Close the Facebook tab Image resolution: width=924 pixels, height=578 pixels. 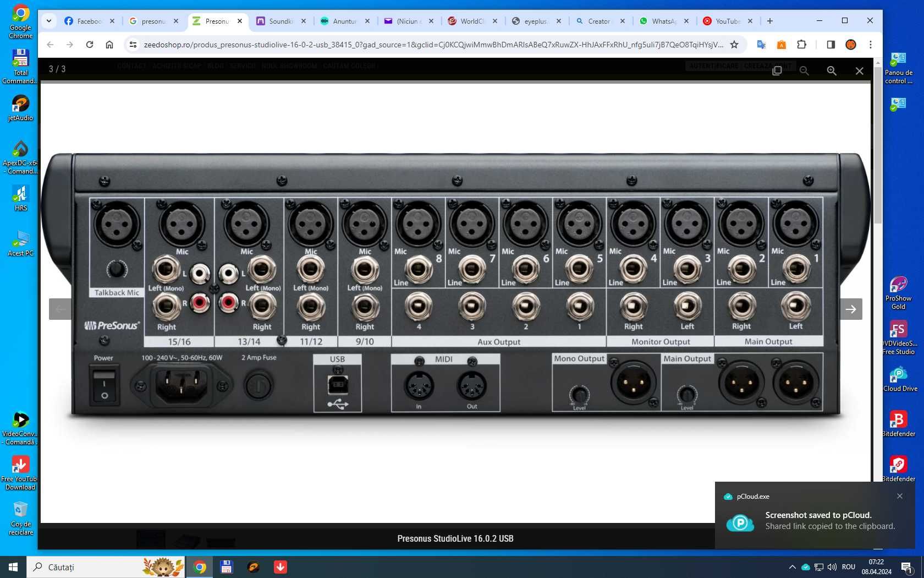point(112,21)
